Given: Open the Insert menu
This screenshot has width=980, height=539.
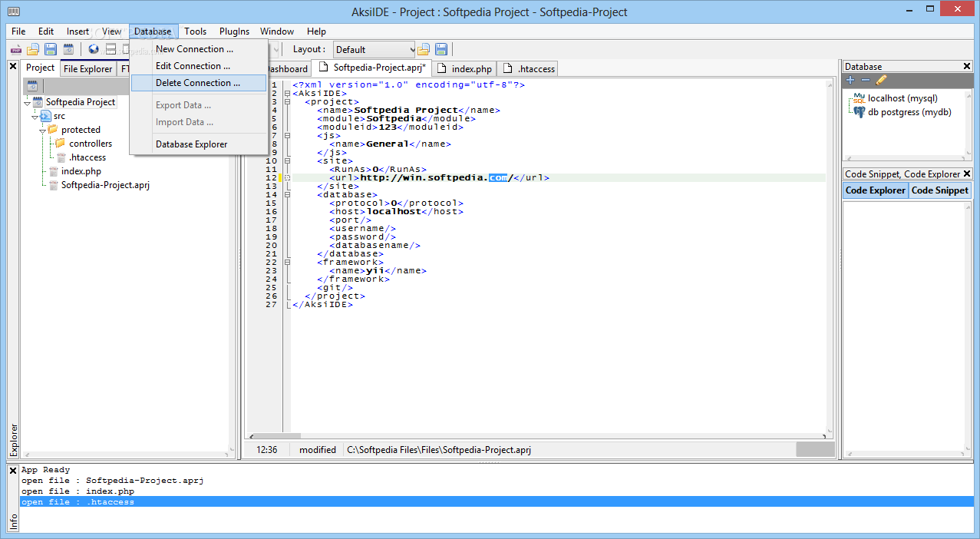Looking at the screenshot, I should [x=78, y=31].
